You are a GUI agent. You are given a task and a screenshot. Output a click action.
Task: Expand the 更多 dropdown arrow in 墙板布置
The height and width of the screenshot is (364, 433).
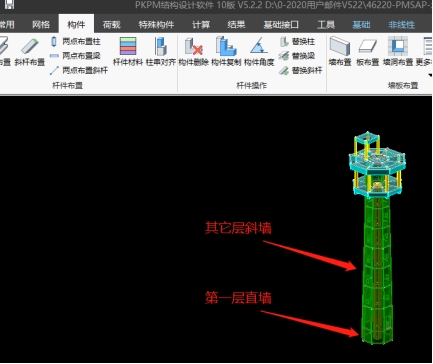(x=430, y=75)
